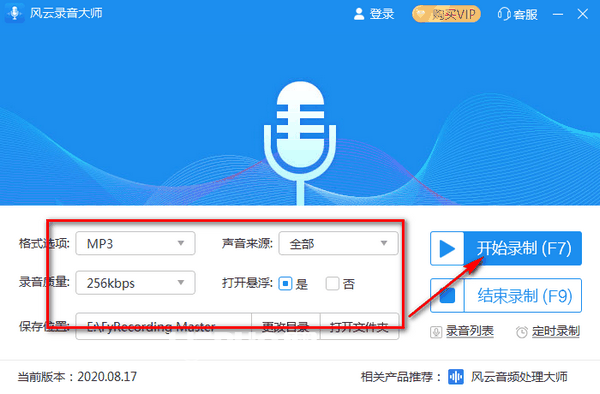The width and height of the screenshot is (600, 394).
Task: Open the 录音质量 256kbps dropdown
Action: click(135, 283)
